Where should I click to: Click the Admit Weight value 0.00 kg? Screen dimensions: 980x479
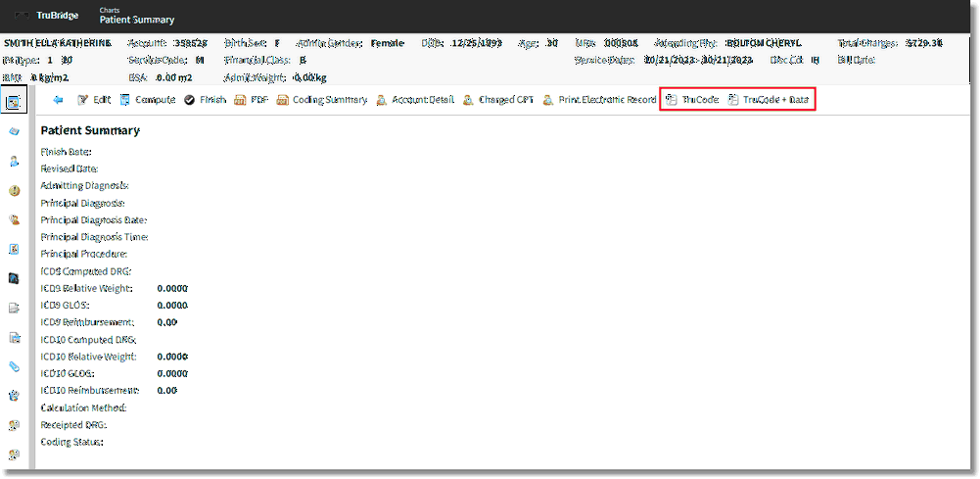[310, 78]
